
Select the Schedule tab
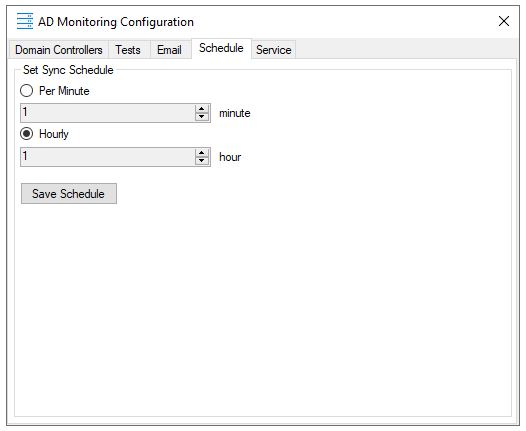coord(221,48)
